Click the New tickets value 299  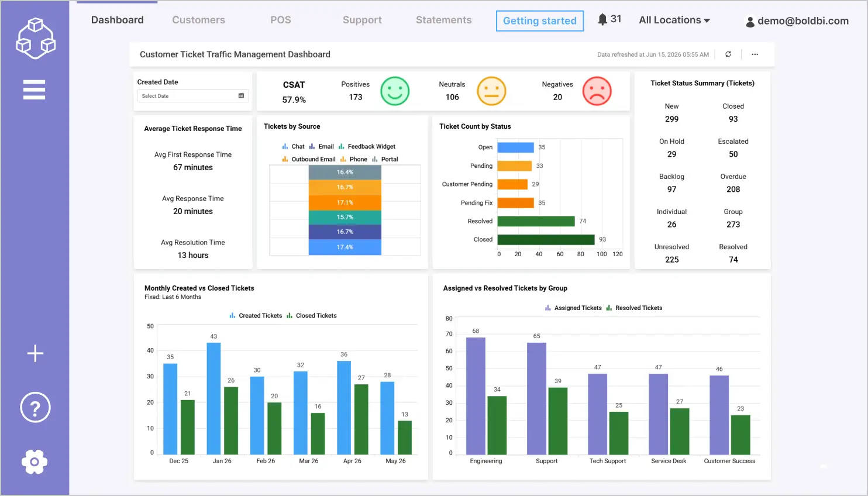point(671,119)
